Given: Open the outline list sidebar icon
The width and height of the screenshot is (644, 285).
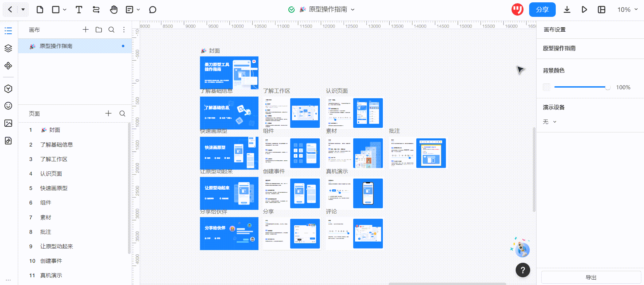Looking at the screenshot, I should [8, 31].
